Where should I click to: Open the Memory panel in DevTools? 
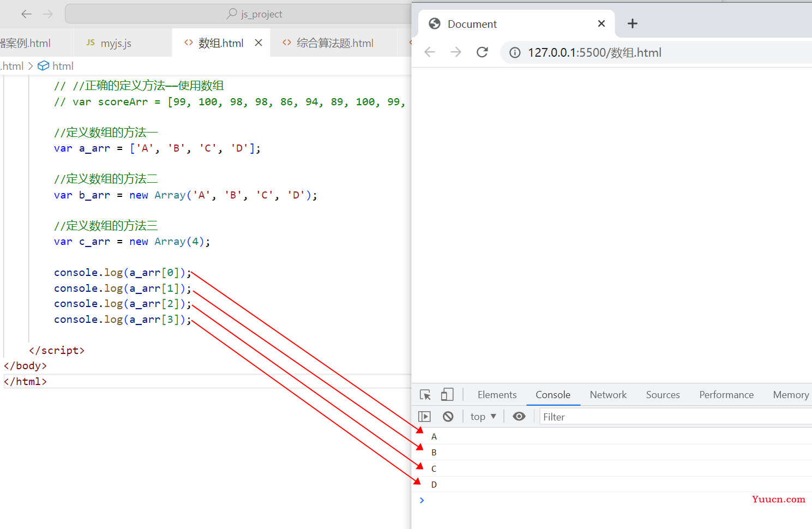[790, 395]
